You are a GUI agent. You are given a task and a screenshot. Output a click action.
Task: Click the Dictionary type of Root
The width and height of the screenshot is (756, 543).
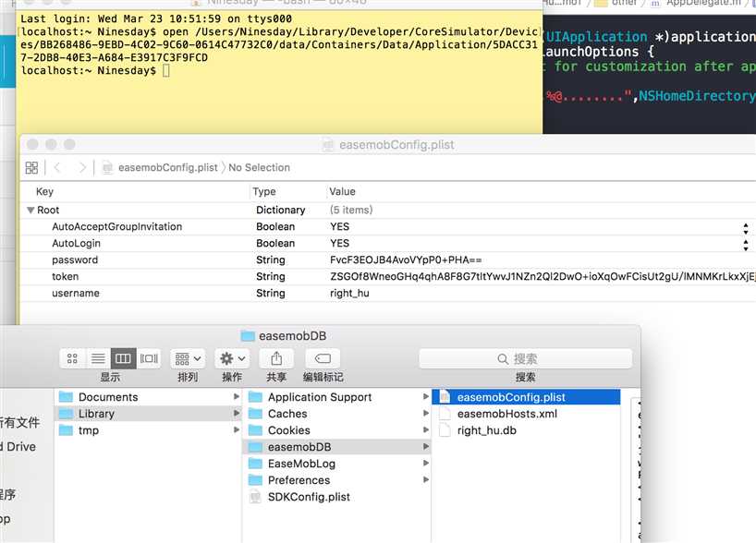pyautogui.click(x=281, y=210)
